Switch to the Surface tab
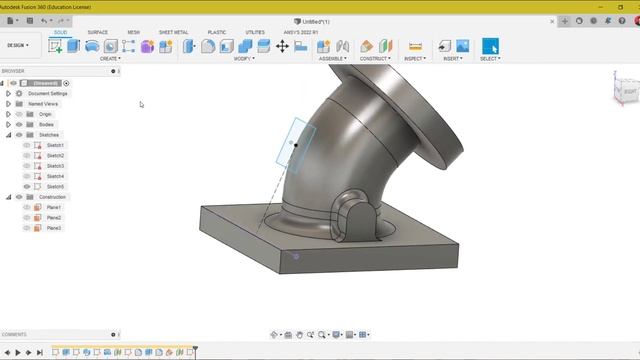This screenshot has height=360, width=640. click(x=98, y=32)
